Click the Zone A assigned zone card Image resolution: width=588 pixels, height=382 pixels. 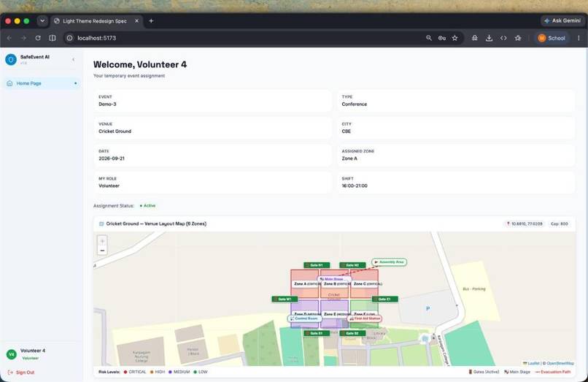(456, 155)
